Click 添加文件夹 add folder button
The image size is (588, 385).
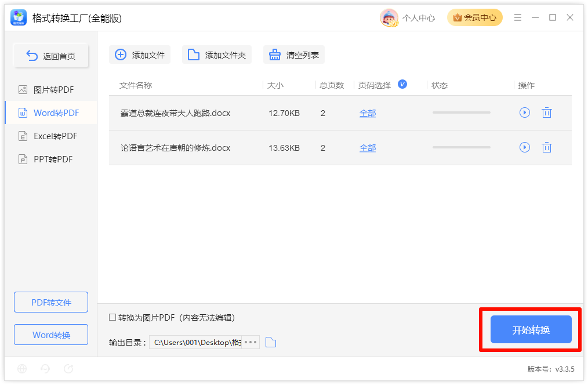coord(217,55)
